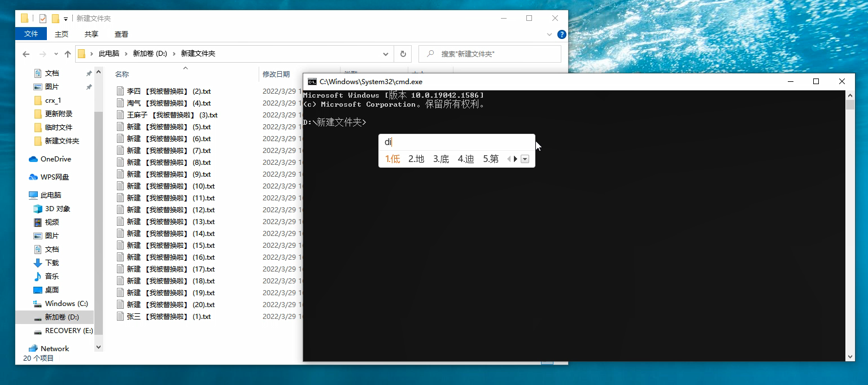Select the file 张三 【我被替换啦】 (1).txt
868x385 pixels.
tap(168, 317)
